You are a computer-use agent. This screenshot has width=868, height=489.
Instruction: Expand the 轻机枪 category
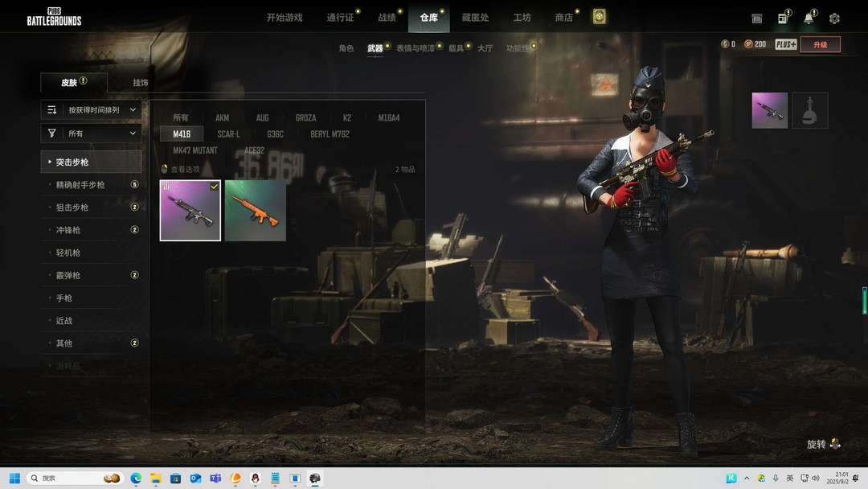click(x=92, y=253)
